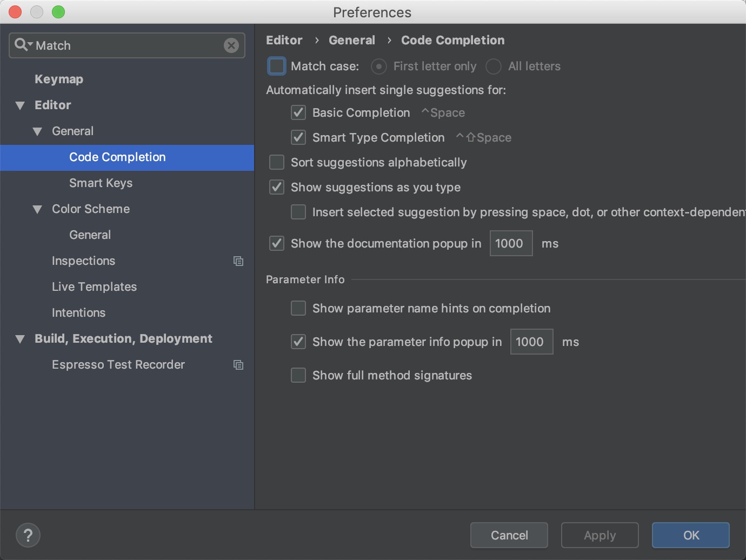The height and width of the screenshot is (560, 746).
Task: Enable Show full method signatures
Action: tap(298, 375)
